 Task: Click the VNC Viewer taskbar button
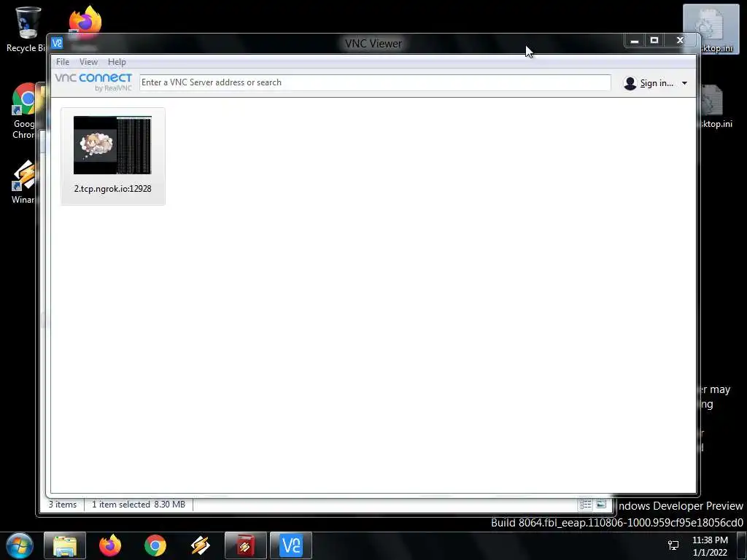tap(291, 545)
